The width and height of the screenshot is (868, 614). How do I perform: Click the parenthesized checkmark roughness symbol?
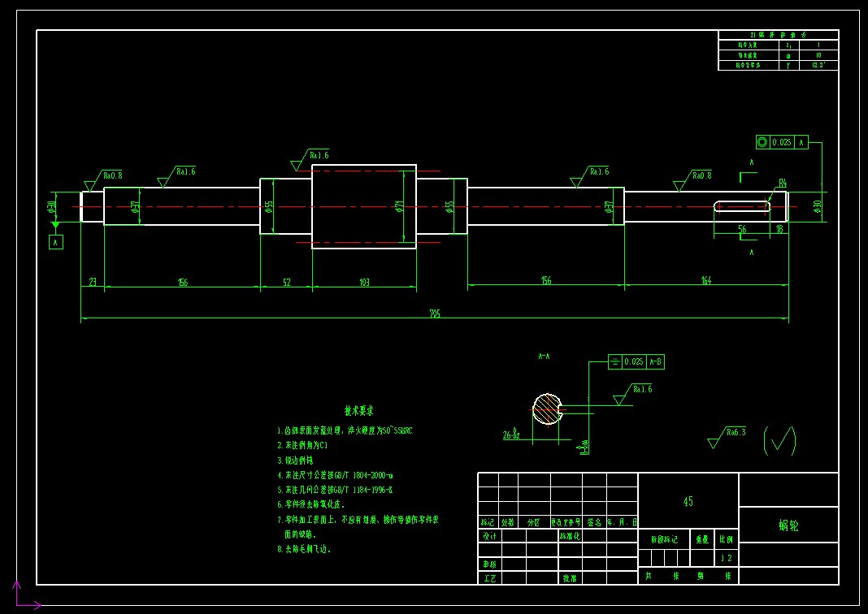click(x=779, y=440)
